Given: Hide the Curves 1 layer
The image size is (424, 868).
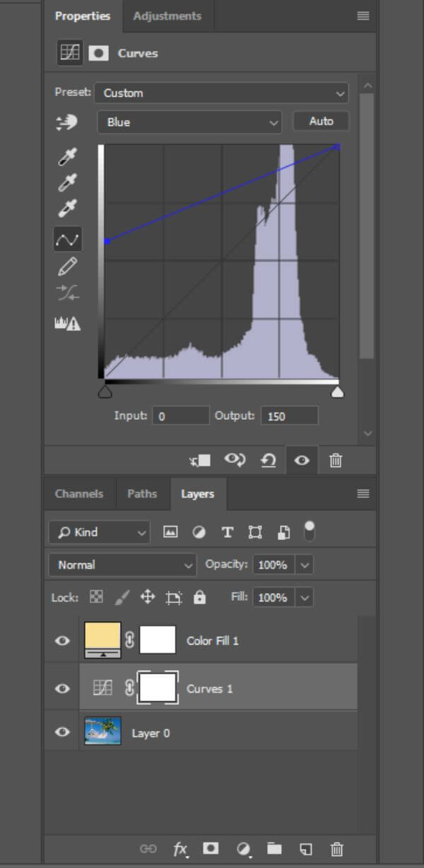Looking at the screenshot, I should pos(63,688).
